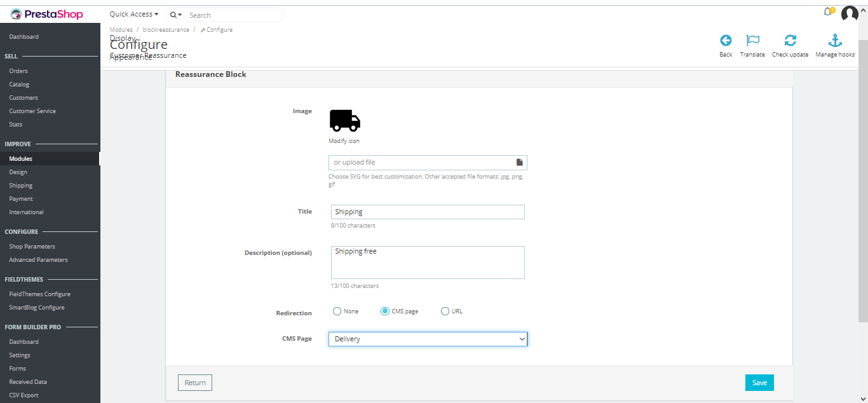The width and height of the screenshot is (868, 403).
Task: Click the file icon in upload field
Action: point(519,162)
